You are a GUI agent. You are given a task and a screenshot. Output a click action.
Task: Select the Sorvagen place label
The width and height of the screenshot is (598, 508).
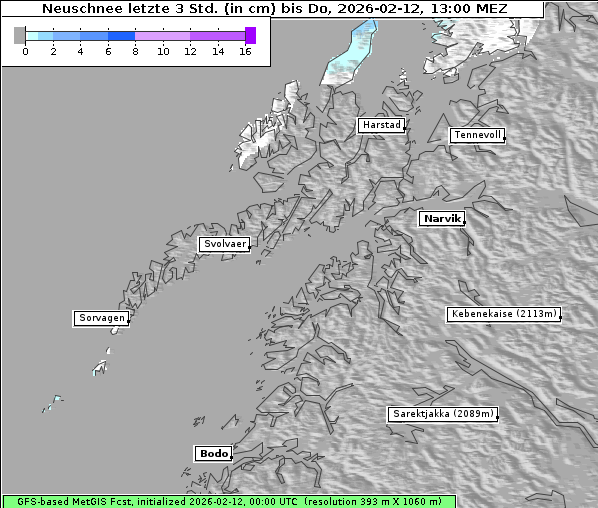tap(101, 318)
